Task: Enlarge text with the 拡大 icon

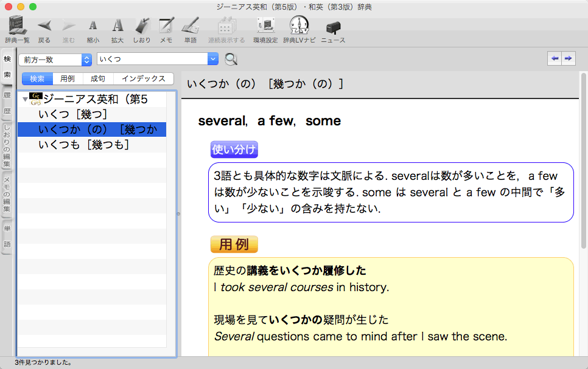Action: 117,27
